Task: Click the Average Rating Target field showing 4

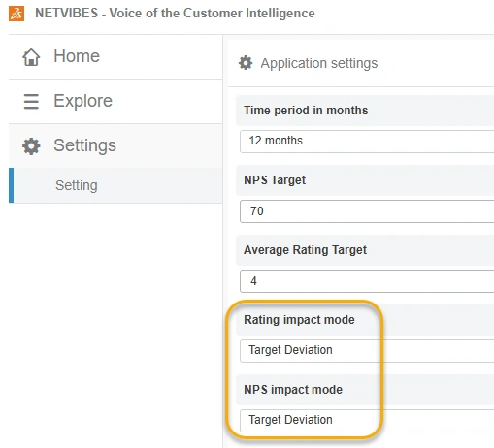Action: [367, 281]
